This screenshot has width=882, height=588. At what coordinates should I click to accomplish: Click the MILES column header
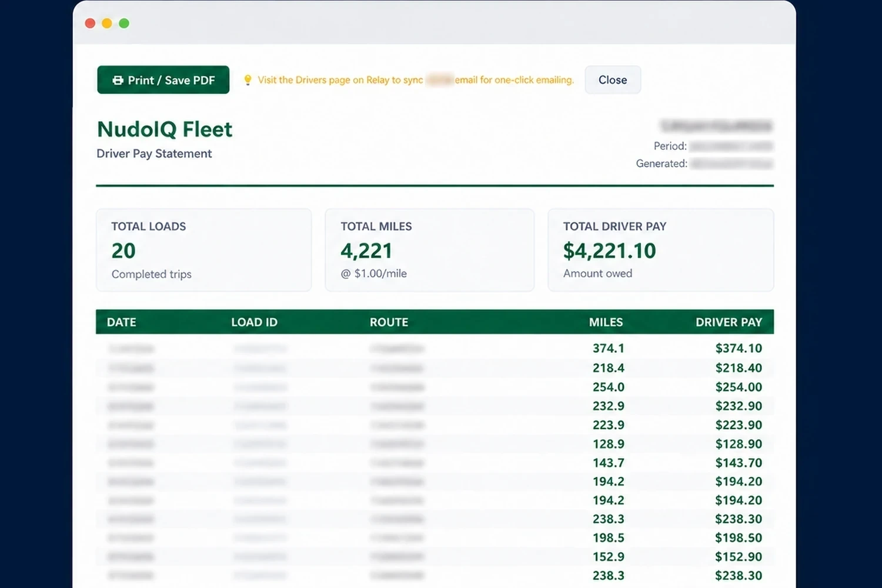(x=606, y=322)
